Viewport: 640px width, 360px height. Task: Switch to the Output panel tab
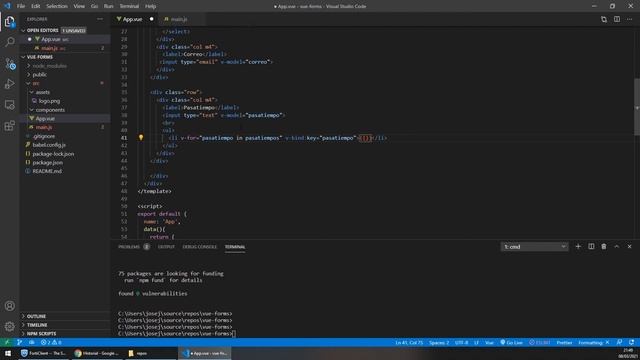pyautogui.click(x=166, y=247)
